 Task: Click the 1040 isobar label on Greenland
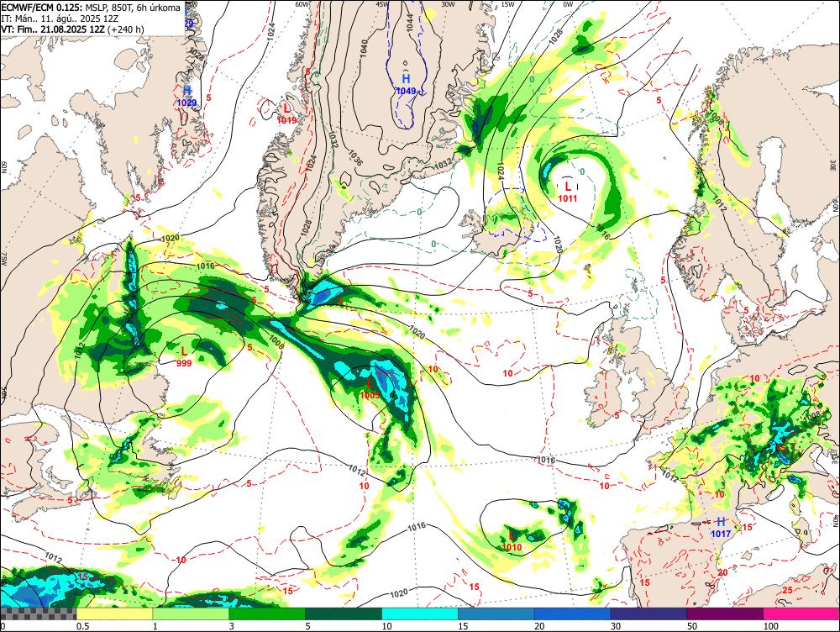tap(365, 48)
